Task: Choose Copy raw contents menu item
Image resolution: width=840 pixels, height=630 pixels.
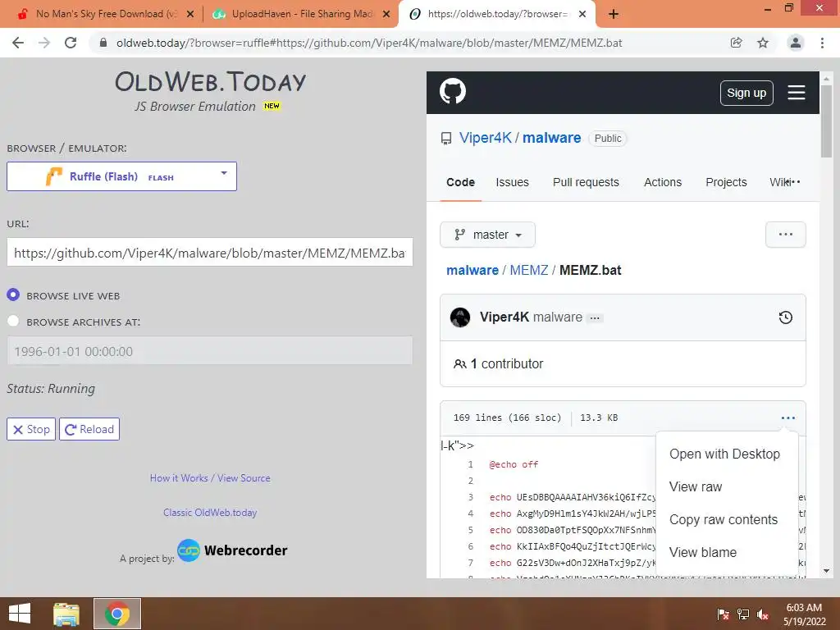Action: tap(724, 519)
